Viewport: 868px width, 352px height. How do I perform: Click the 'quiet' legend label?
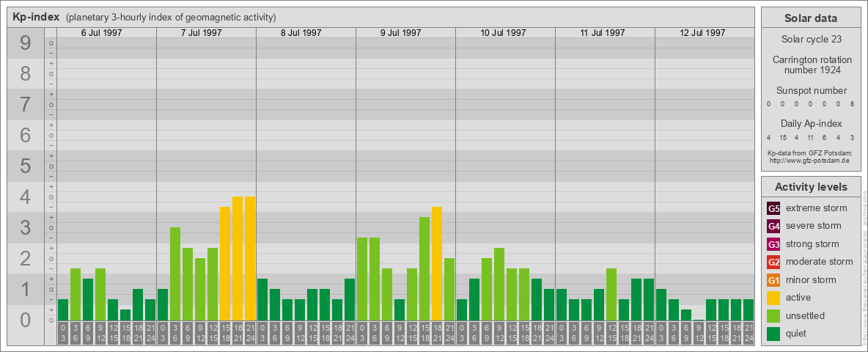[x=798, y=333]
